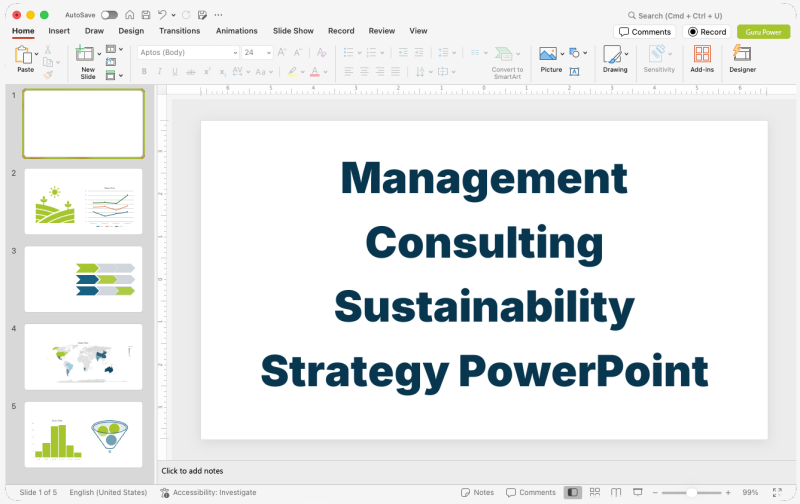Open the Slide Show tab
800x504 pixels.
293,31
